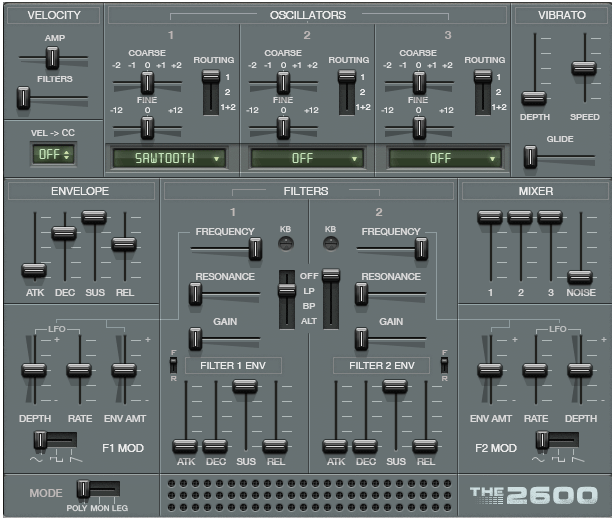Click filter 2 FREQUENCY slider handle
Screen dimensions: 616x521
[421, 249]
